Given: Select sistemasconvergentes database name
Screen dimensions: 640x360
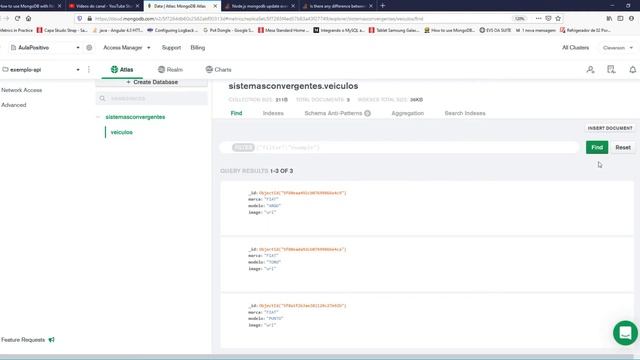Looking at the screenshot, I should coord(135,117).
